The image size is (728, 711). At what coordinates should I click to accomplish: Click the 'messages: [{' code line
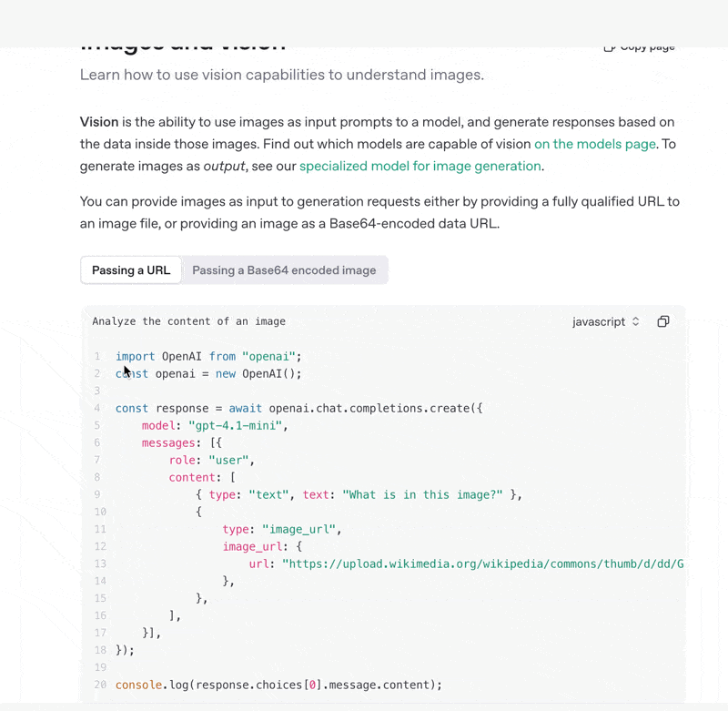[x=181, y=442]
